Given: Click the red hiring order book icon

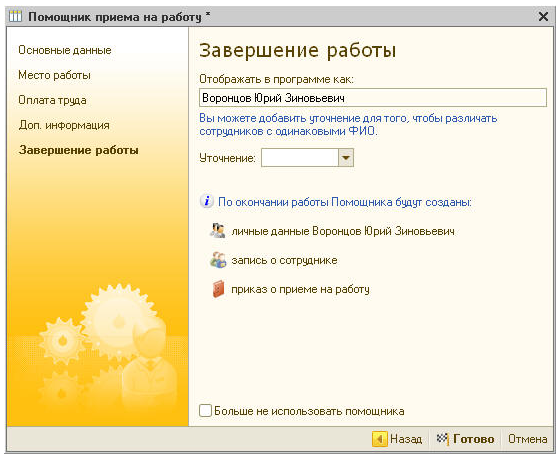Looking at the screenshot, I should (x=218, y=289).
